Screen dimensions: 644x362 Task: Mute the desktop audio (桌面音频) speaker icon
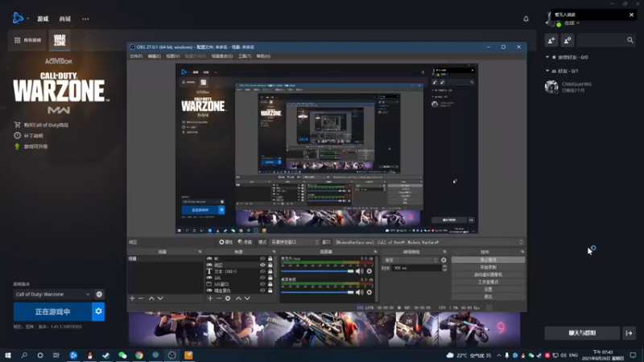pyautogui.click(x=359, y=292)
